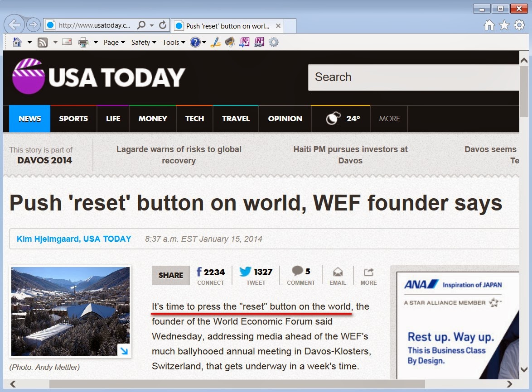
Task: Click the usatoday.com address bar field
Action: click(x=107, y=25)
